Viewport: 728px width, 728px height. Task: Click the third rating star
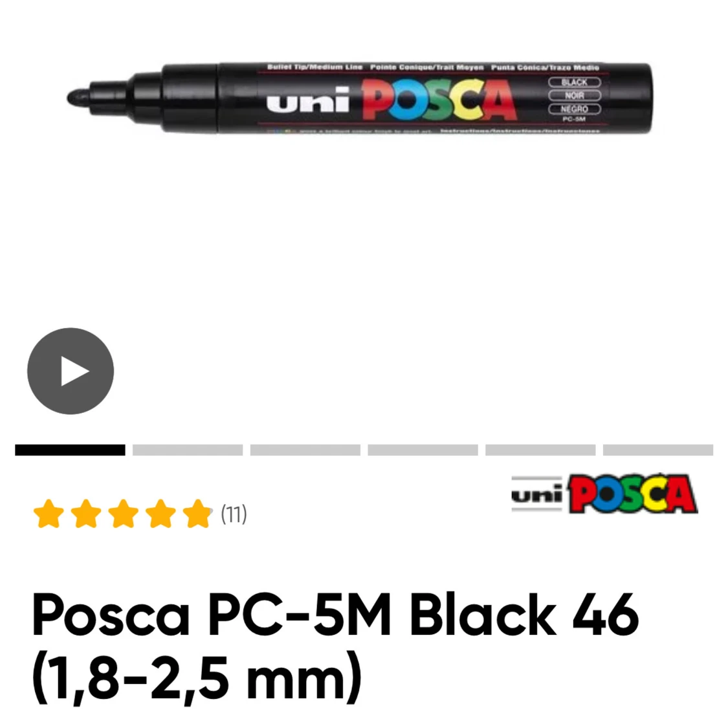(x=123, y=514)
